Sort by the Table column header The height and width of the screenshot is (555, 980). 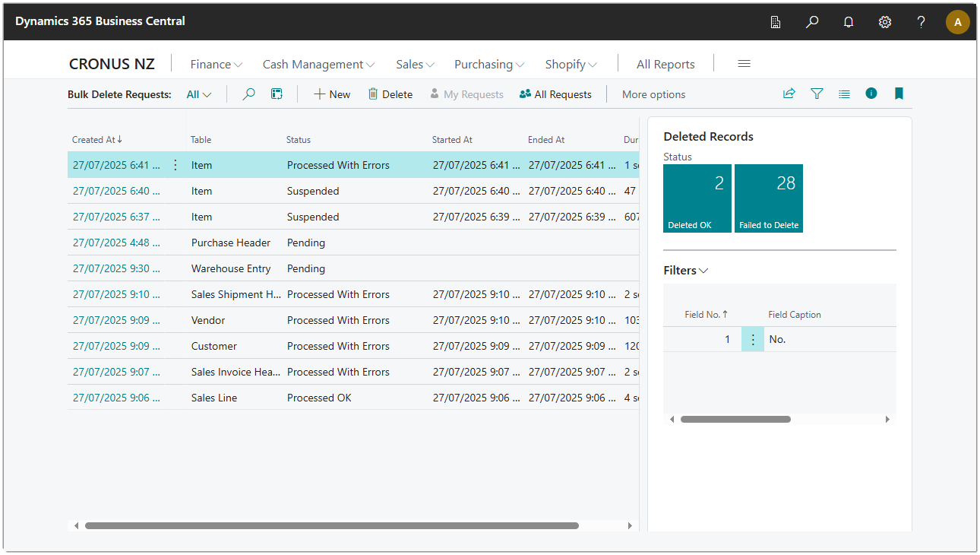pyautogui.click(x=201, y=140)
